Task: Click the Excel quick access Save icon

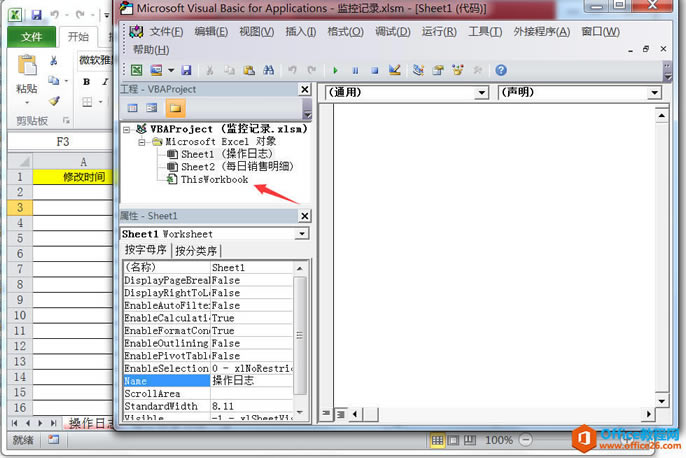Action: (x=37, y=15)
